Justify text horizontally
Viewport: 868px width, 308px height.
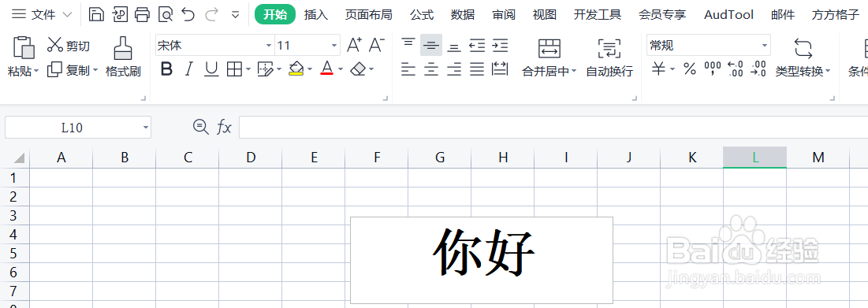477,69
